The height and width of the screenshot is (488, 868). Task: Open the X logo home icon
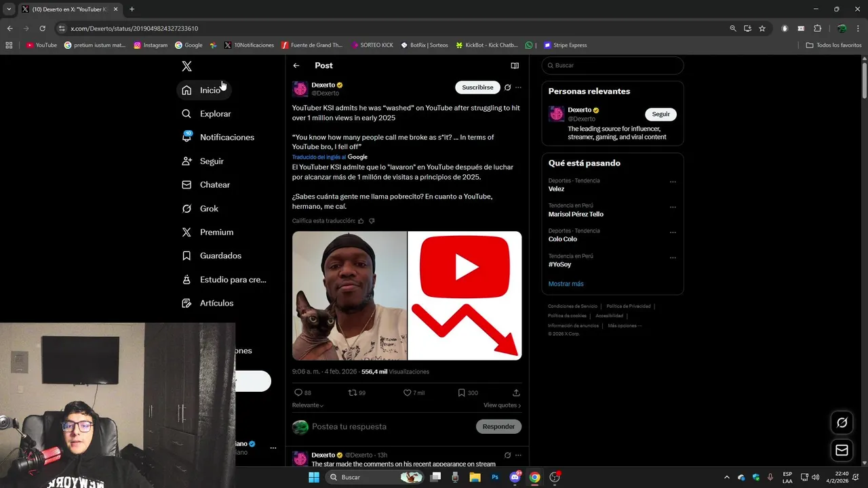pos(186,66)
